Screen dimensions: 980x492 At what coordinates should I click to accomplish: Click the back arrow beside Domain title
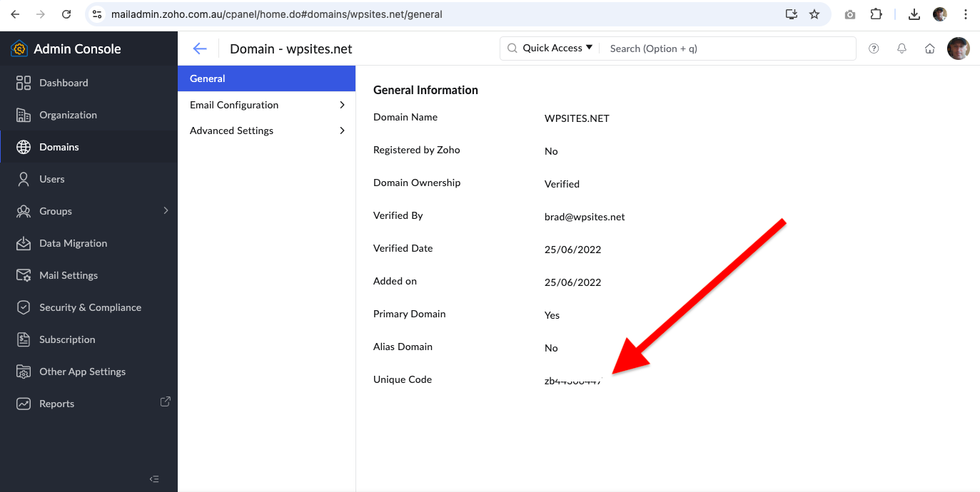click(x=200, y=48)
